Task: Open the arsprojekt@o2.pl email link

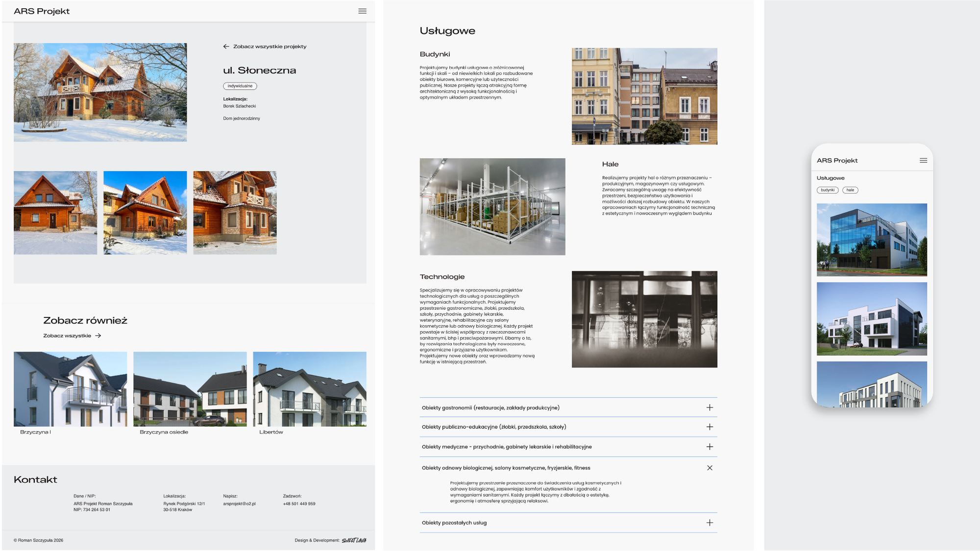Action: tap(239, 503)
